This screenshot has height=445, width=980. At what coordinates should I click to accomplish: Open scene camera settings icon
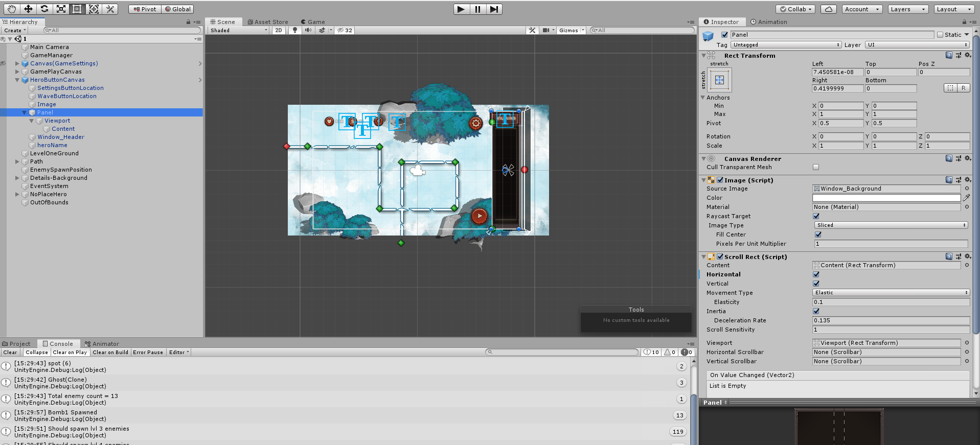546,30
